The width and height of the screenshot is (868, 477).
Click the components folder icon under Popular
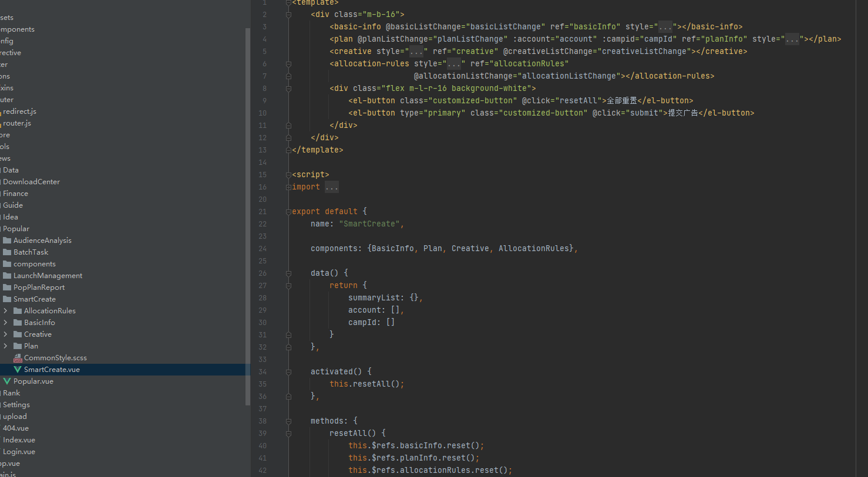(7, 264)
